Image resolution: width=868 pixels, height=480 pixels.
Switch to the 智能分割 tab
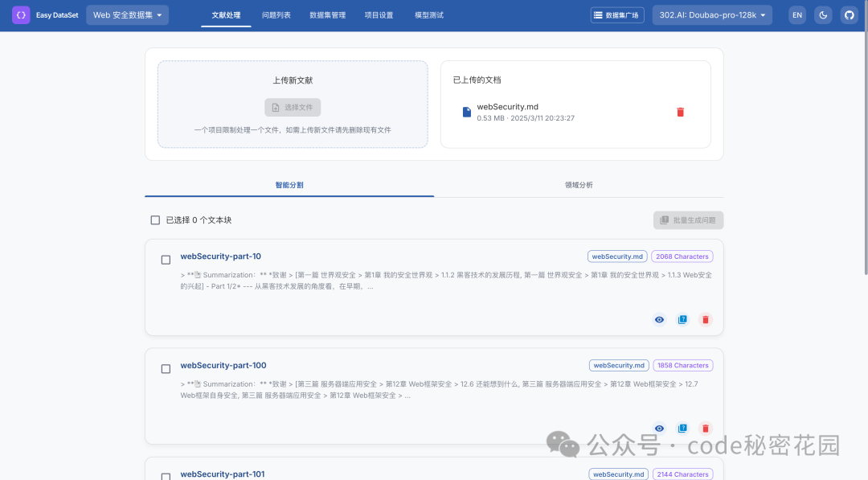[289, 185]
